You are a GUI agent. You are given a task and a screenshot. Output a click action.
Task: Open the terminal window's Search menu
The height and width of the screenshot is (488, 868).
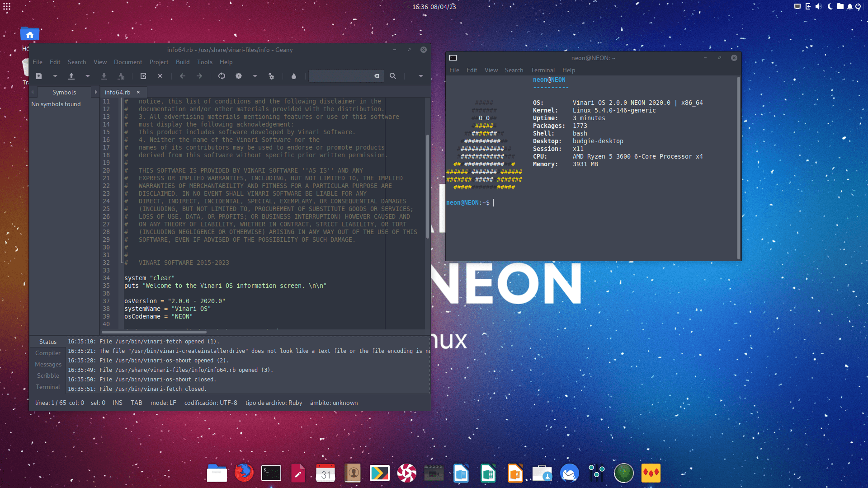(x=514, y=70)
